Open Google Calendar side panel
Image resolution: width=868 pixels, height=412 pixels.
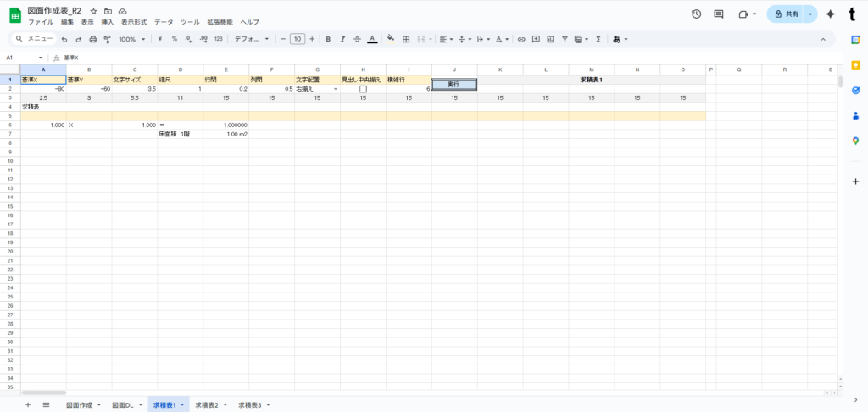pyautogui.click(x=856, y=39)
